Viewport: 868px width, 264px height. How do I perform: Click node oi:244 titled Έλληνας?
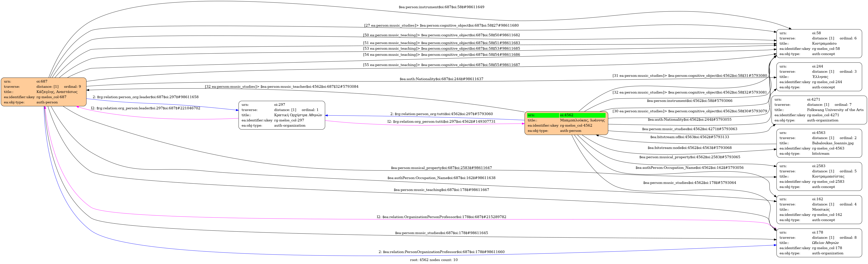pos(819,77)
